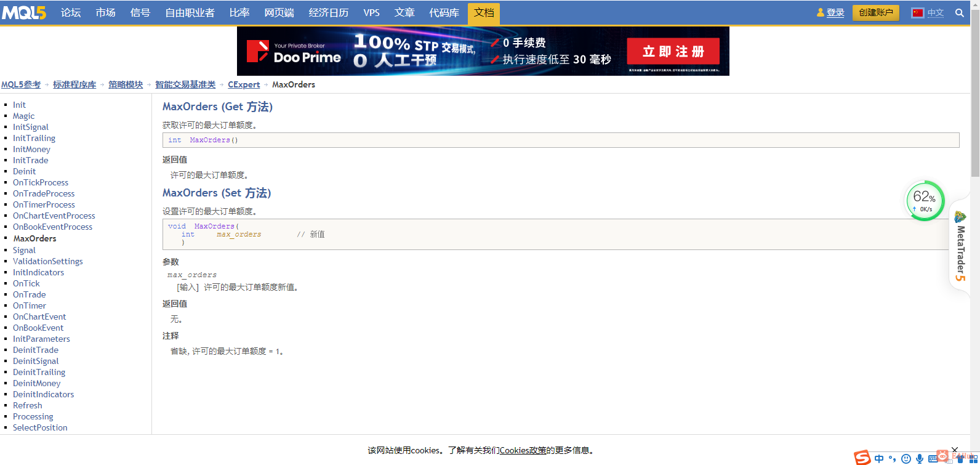Select the 文档 documentation tab

tap(484, 13)
